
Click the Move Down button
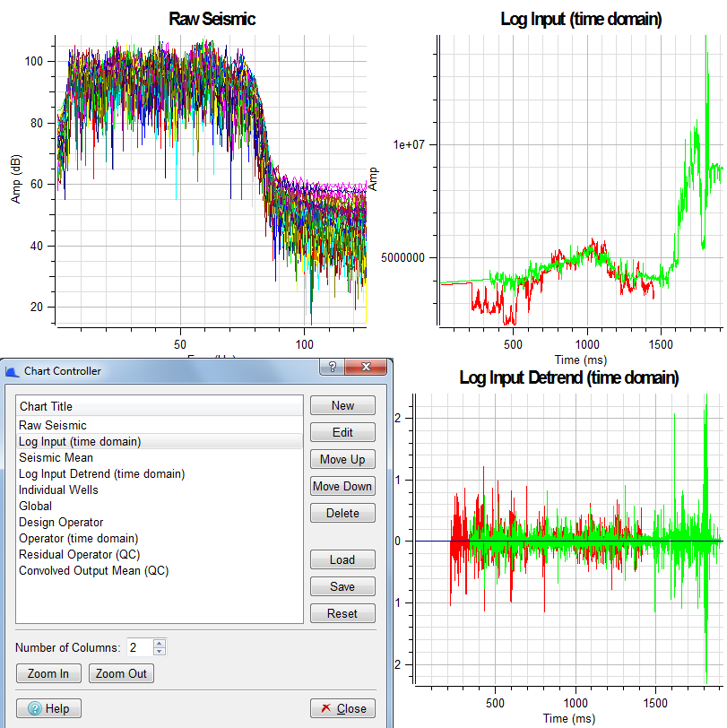coord(342,487)
